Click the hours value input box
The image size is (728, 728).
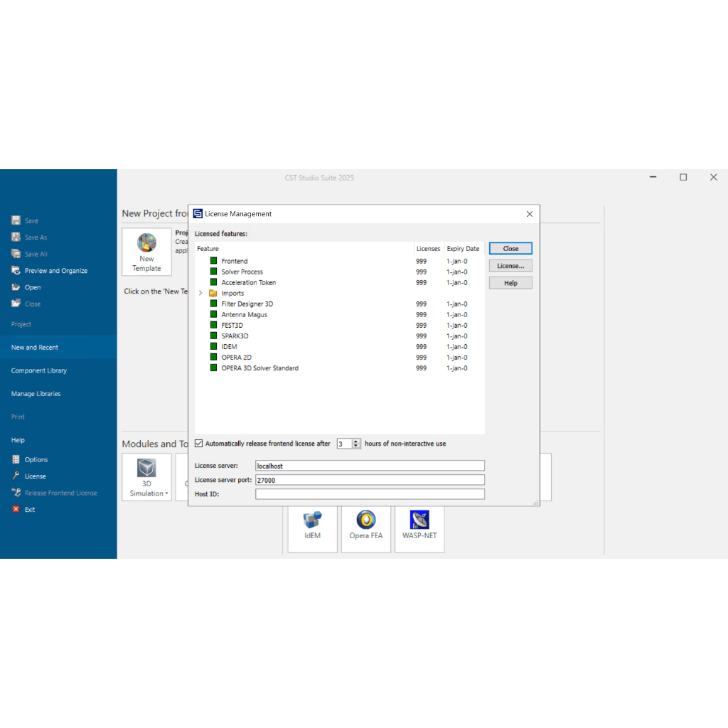coord(345,444)
